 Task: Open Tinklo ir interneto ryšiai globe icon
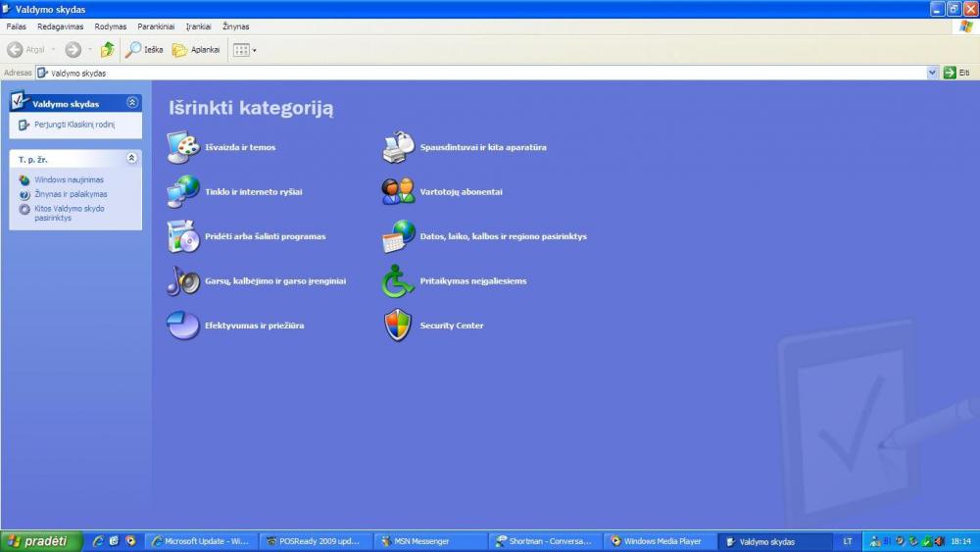pyautogui.click(x=183, y=192)
